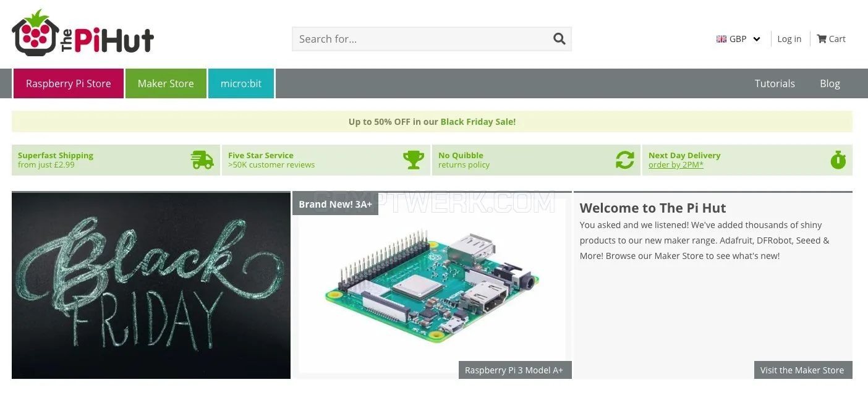This screenshot has width=868, height=403.
Task: Click the refresh arrows returns icon
Action: (x=625, y=160)
